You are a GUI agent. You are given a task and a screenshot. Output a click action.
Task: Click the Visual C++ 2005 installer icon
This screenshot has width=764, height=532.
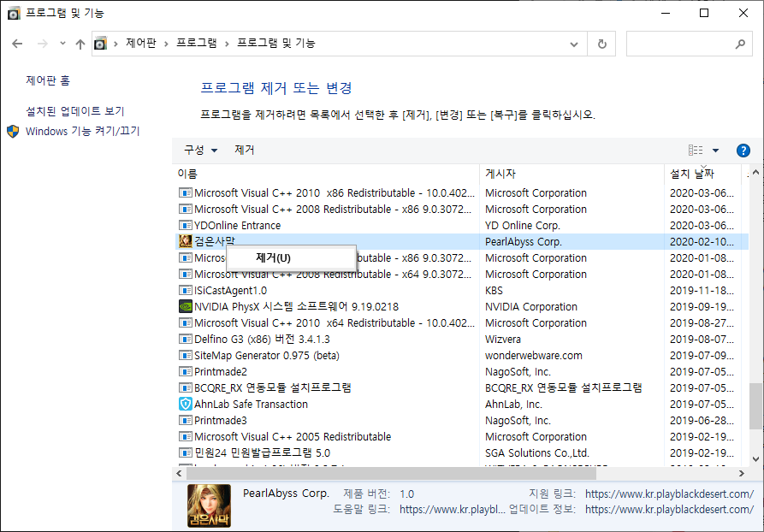point(185,436)
